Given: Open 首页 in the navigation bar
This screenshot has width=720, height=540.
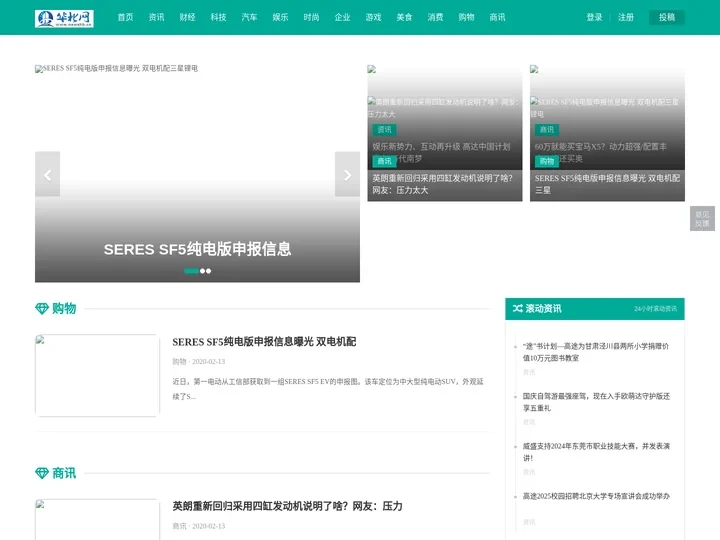Looking at the screenshot, I should (125, 17).
